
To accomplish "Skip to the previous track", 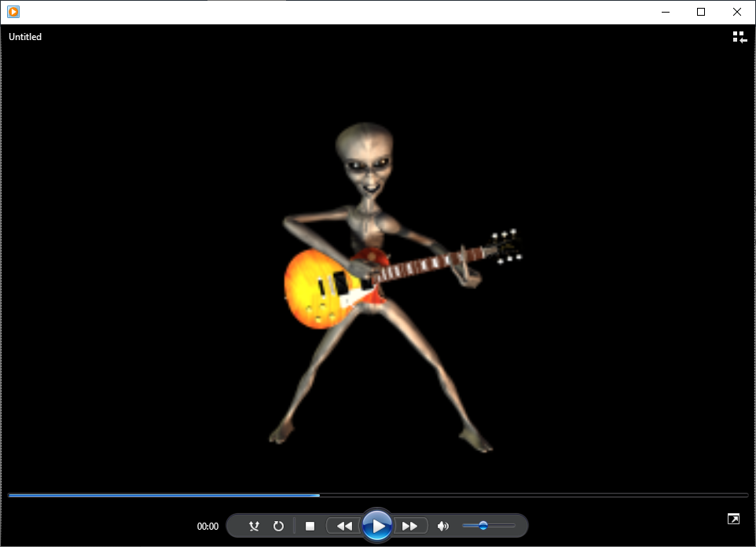I will coord(343,526).
